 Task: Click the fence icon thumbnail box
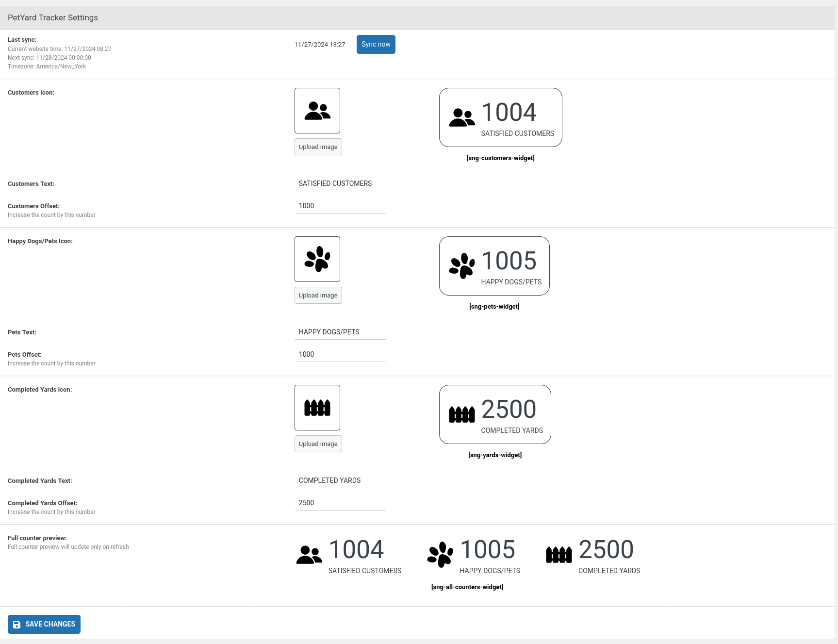point(317,408)
